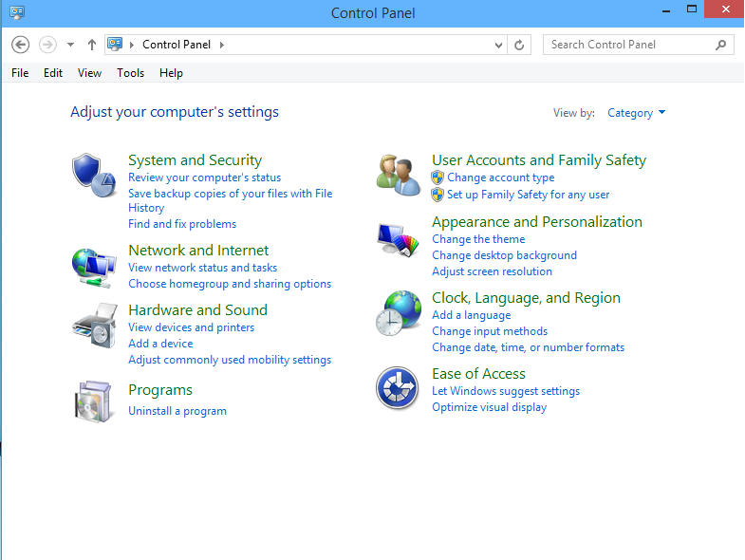Open Choose homegroup and sharing options
745x560 pixels.
(x=230, y=284)
